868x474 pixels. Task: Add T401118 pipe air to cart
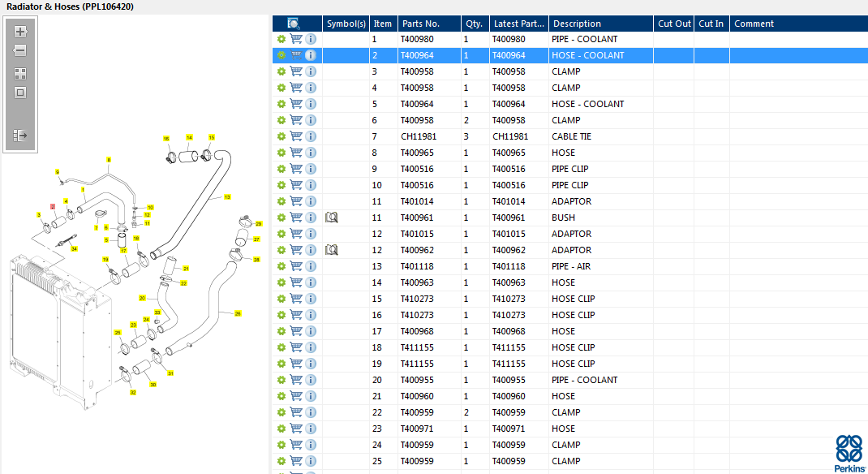pyautogui.click(x=296, y=266)
